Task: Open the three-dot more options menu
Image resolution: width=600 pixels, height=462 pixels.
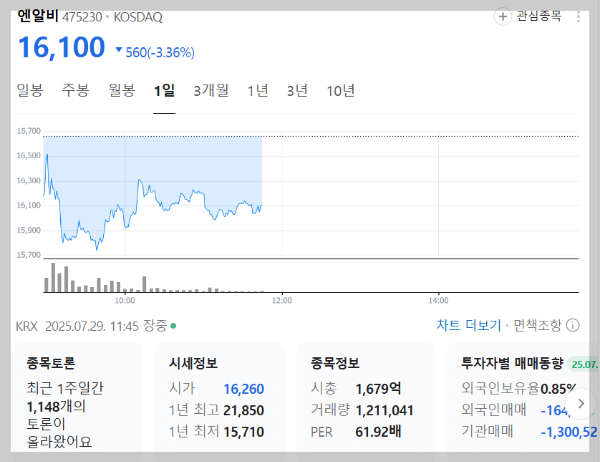Action: 578,17
